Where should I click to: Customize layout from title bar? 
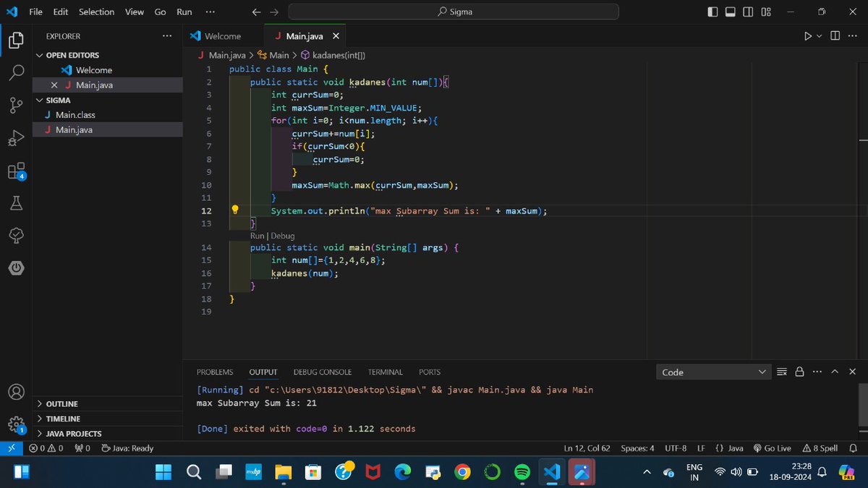766,12
